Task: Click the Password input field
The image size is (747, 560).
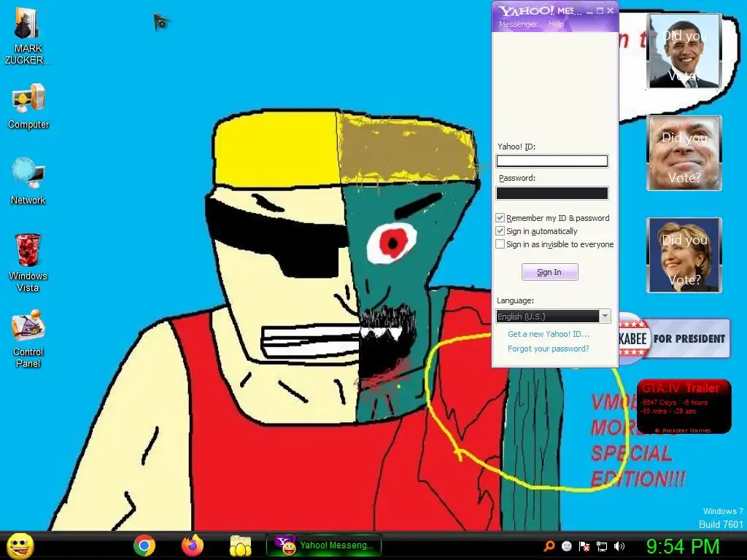Action: 552,192
